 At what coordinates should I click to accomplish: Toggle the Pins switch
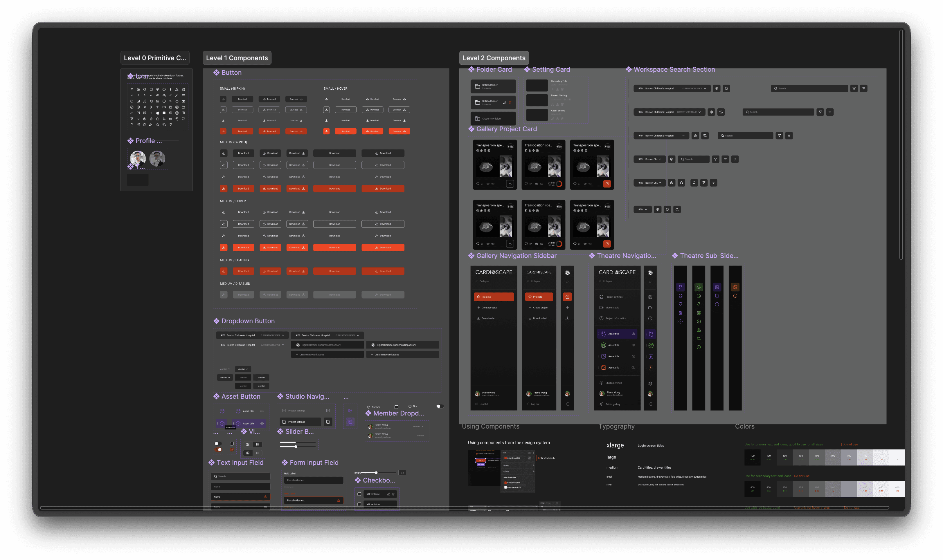(x=440, y=407)
